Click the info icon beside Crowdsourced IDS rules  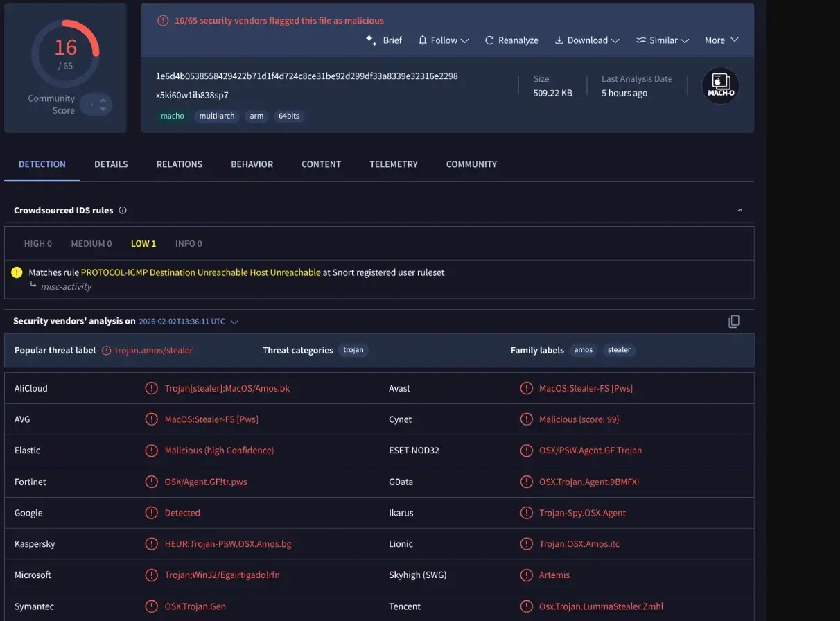(123, 210)
